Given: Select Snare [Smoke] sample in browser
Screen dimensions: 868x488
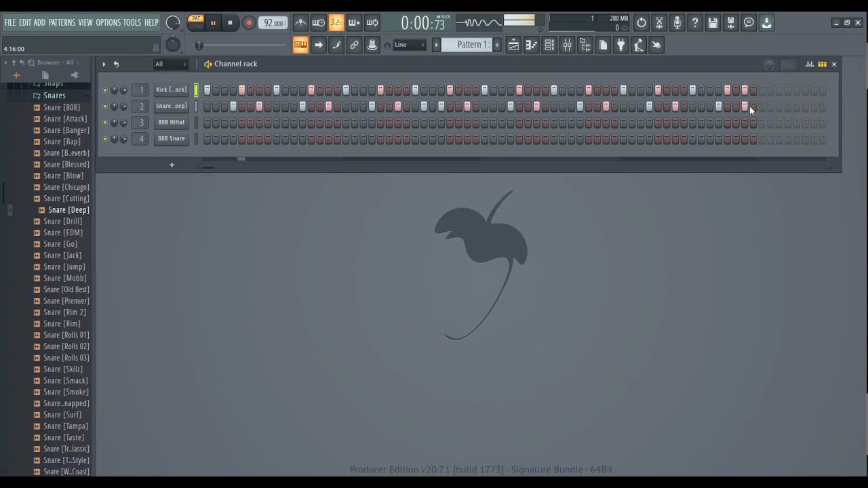Looking at the screenshot, I should pyautogui.click(x=66, y=392).
